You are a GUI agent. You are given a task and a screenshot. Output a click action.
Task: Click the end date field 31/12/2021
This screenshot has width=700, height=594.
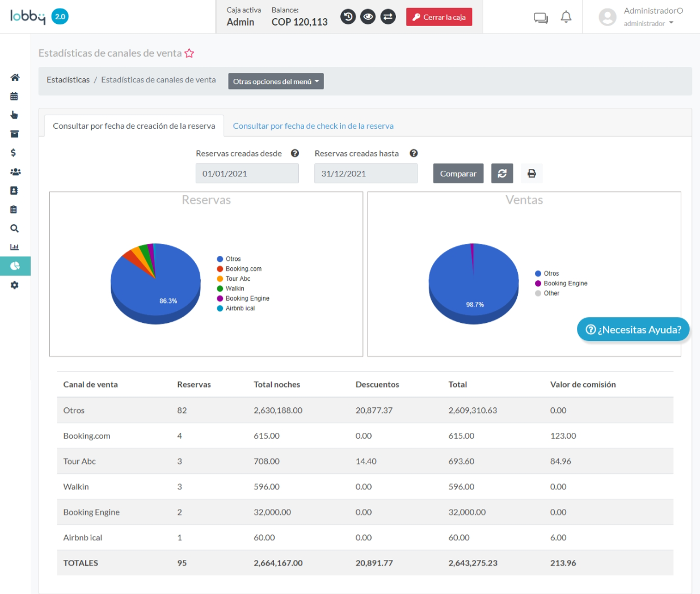tap(366, 174)
